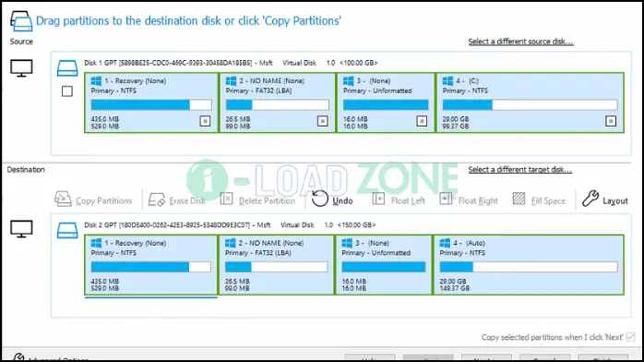Screen dimensions: 644x362
Task: Click the Copy Partitions label
Action: click(104, 201)
